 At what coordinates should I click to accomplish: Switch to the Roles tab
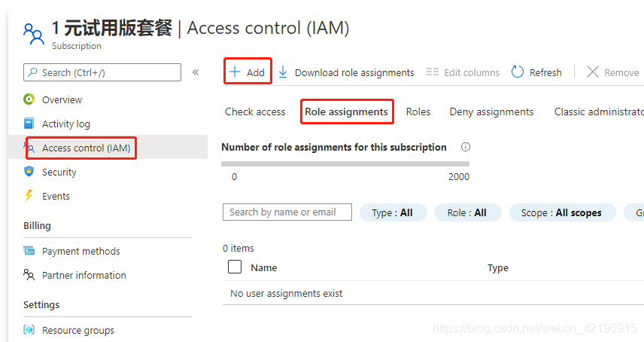coord(418,111)
